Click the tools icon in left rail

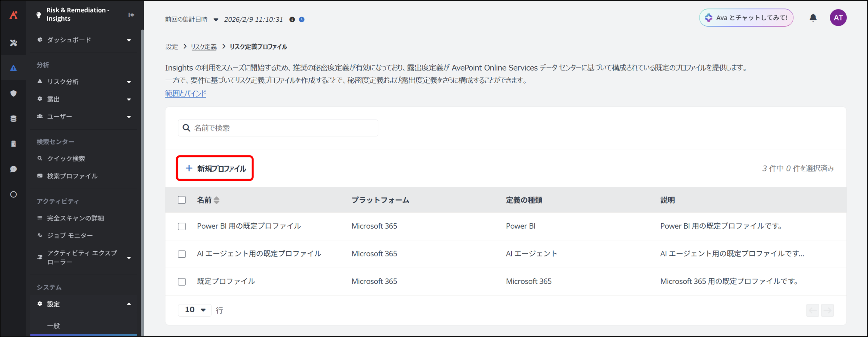(x=14, y=43)
